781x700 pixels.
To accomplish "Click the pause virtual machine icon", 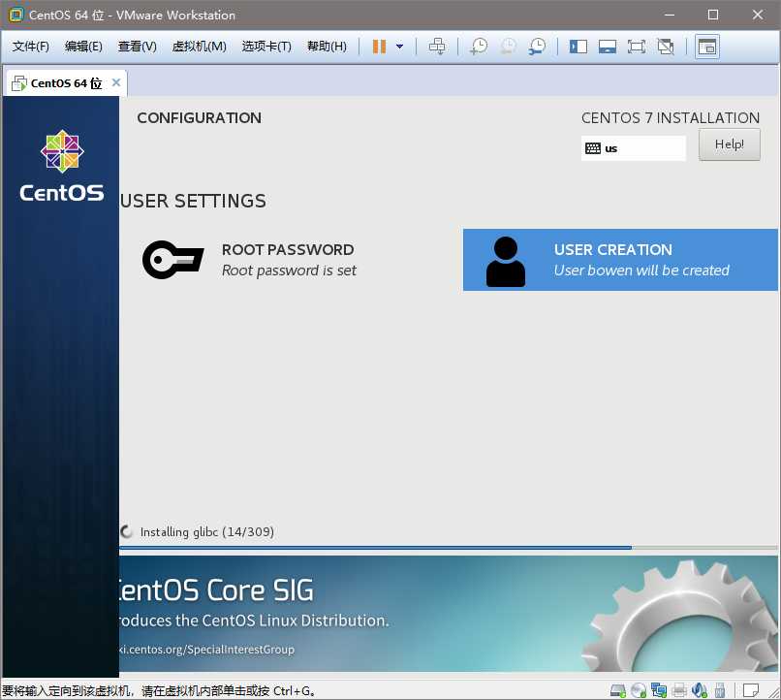I will (x=379, y=47).
